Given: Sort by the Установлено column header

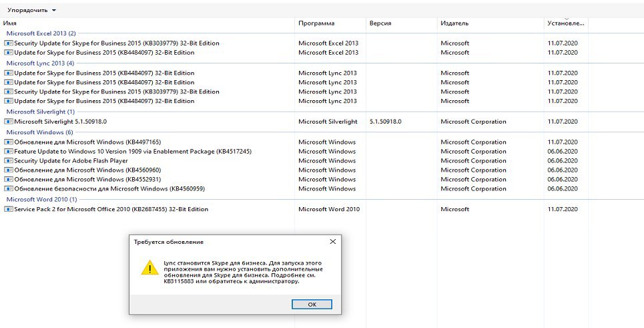Looking at the screenshot, I should pos(566,23).
